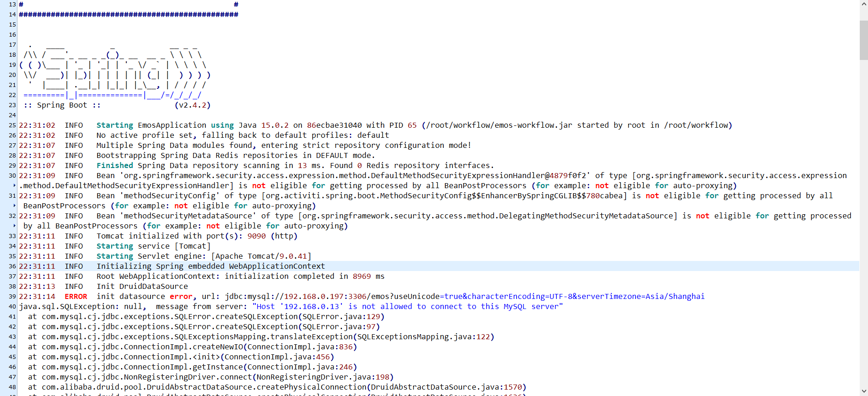Click 'methodSecurityMetadataSource' bean name on line 32

tap(188, 216)
